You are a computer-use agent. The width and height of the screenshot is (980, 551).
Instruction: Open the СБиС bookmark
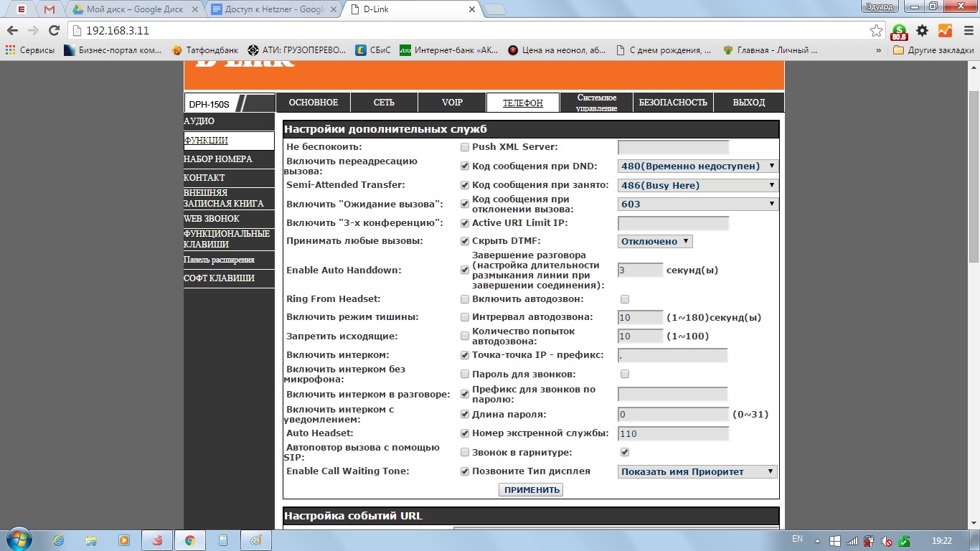374,50
